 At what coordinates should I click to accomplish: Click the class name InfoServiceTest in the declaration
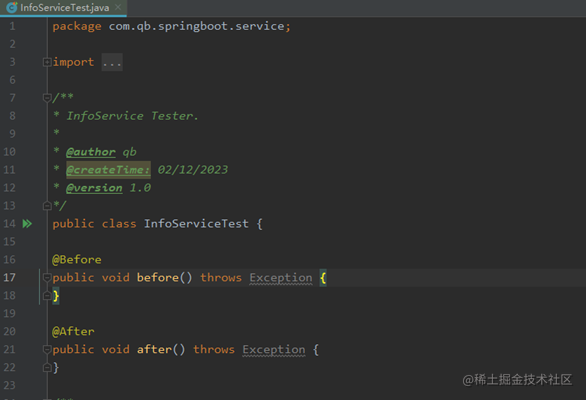click(x=196, y=224)
